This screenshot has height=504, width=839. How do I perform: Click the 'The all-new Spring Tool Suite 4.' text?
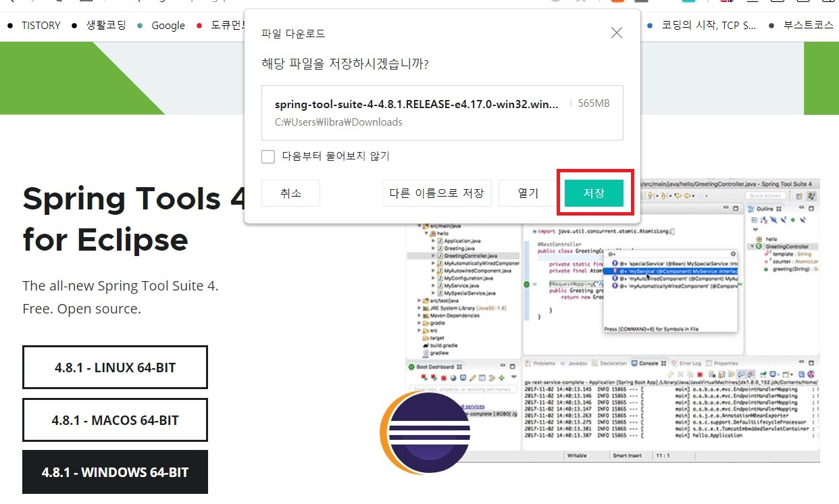120,286
